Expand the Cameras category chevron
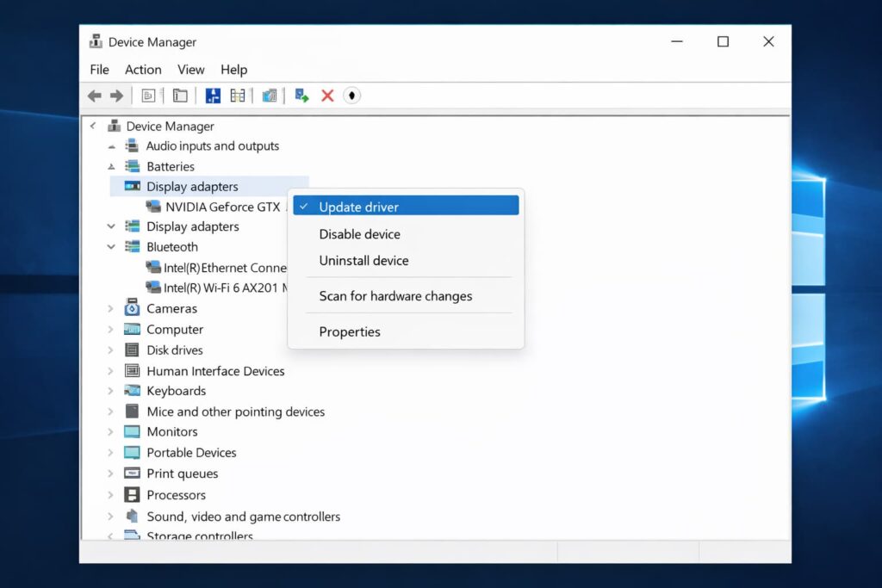Viewport: 882px width, 588px height. click(110, 308)
